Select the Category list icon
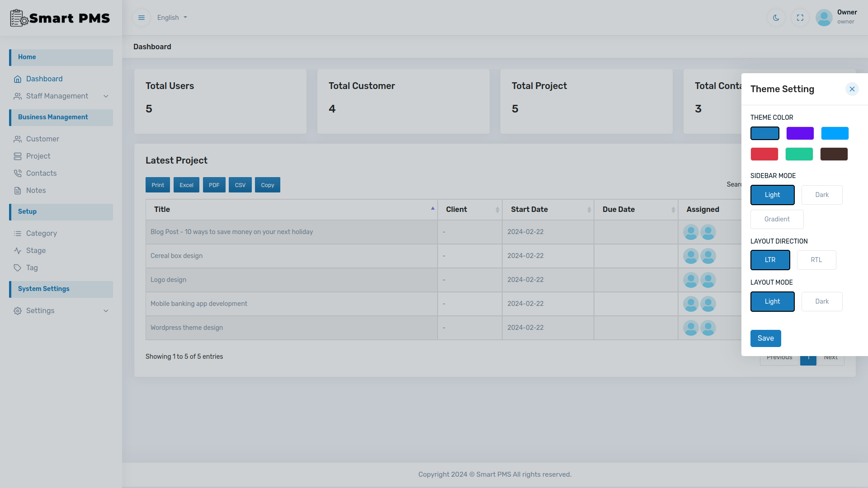The height and width of the screenshot is (488, 868). point(18,233)
